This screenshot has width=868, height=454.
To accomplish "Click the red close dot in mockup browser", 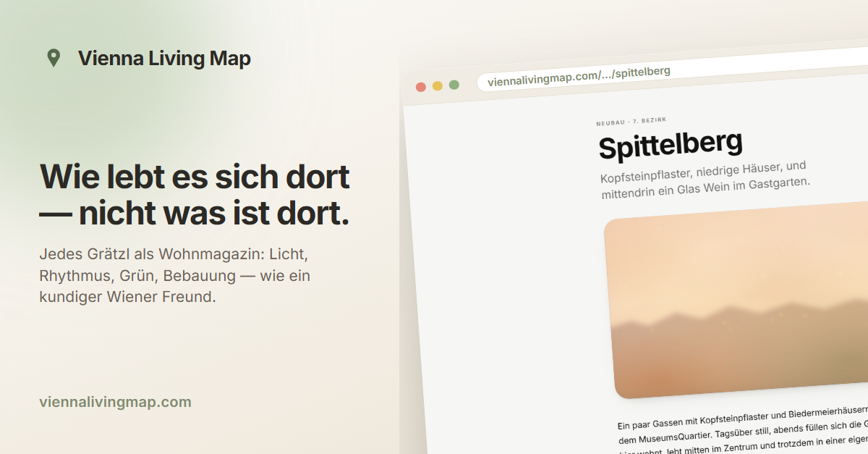I will (x=421, y=87).
